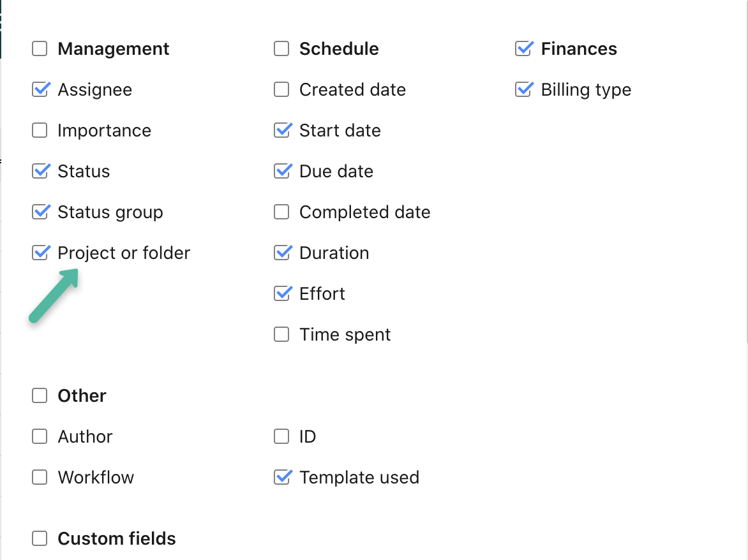This screenshot has width=748, height=560.
Task: Disable the Effort field checkbox
Action: pyautogui.click(x=281, y=294)
